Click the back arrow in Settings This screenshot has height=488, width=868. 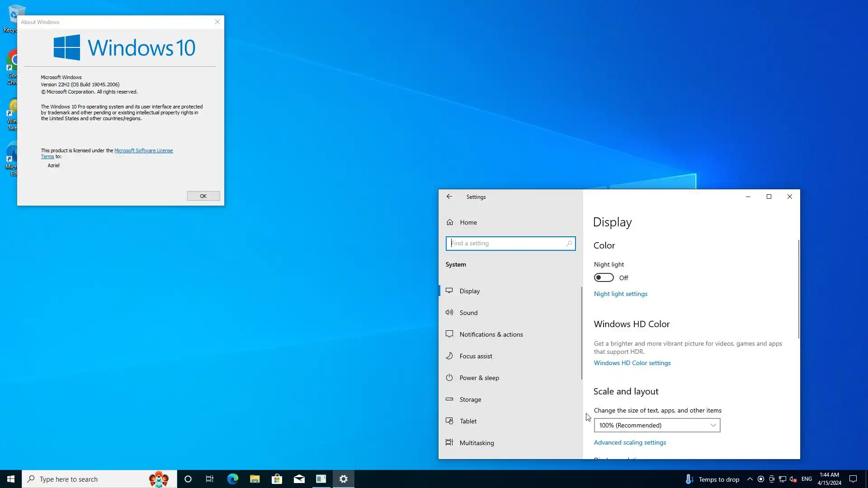(449, 197)
